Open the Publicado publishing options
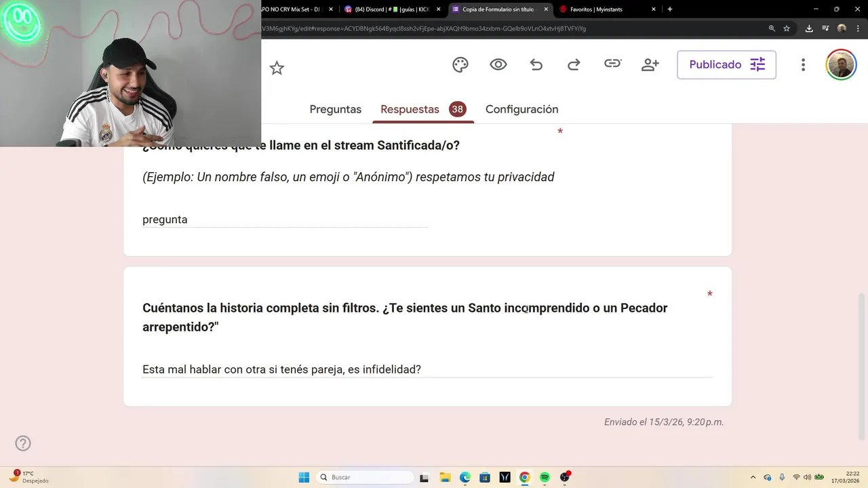The width and height of the screenshot is (868, 488). [x=726, y=65]
